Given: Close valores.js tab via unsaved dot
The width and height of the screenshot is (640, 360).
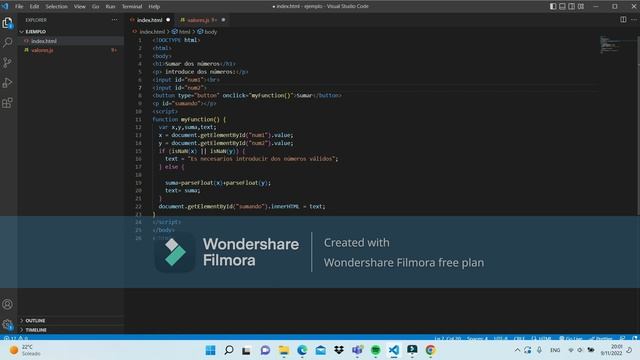Looking at the screenshot, I should (223, 20).
